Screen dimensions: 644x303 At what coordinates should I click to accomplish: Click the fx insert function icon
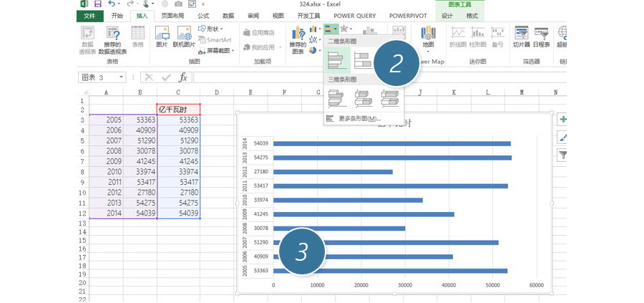tap(183, 77)
